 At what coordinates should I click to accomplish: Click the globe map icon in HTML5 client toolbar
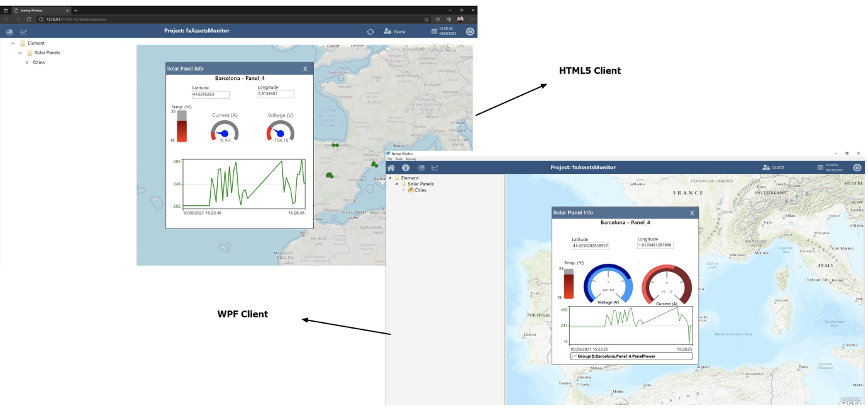coord(9,31)
